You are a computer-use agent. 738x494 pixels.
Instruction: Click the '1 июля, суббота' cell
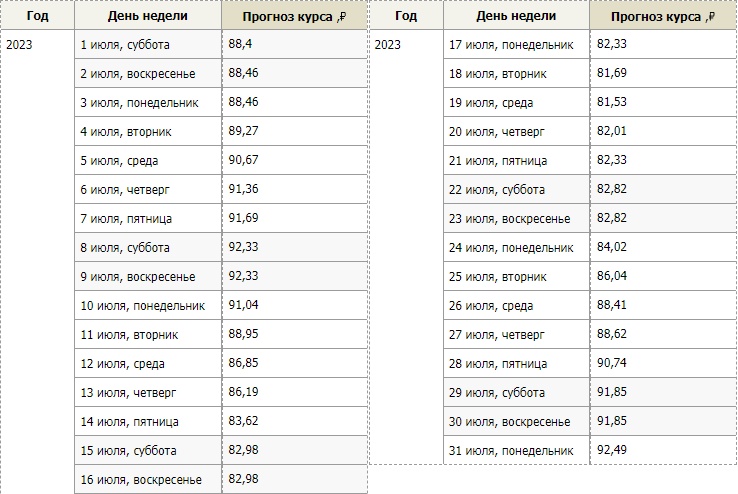[x=125, y=44]
